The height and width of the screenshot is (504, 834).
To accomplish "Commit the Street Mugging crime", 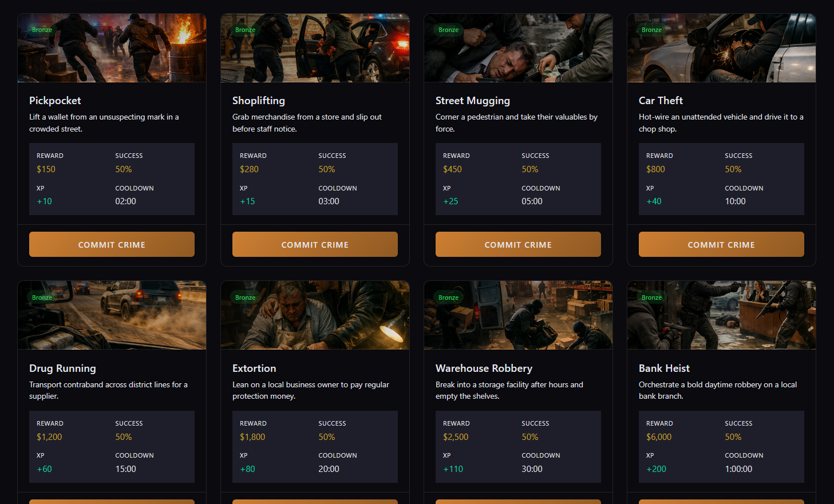I will pyautogui.click(x=518, y=244).
